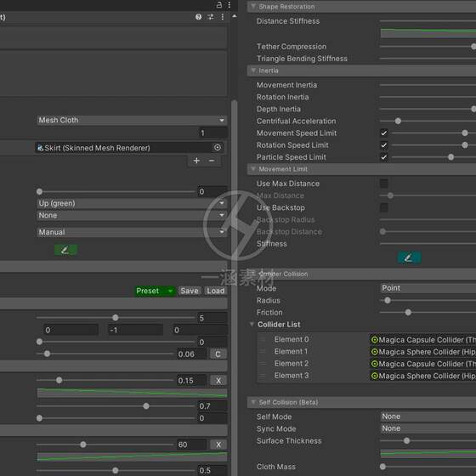The height and width of the screenshot is (476, 476).
Task: Click the Centrifugal Acceleration slider
Action: (x=428, y=121)
